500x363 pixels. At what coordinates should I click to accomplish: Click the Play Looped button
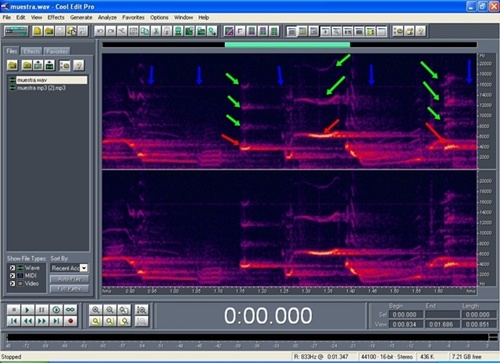coord(70,310)
